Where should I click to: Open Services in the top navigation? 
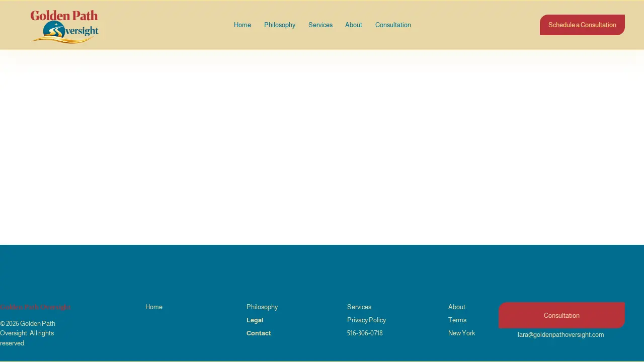point(320,25)
